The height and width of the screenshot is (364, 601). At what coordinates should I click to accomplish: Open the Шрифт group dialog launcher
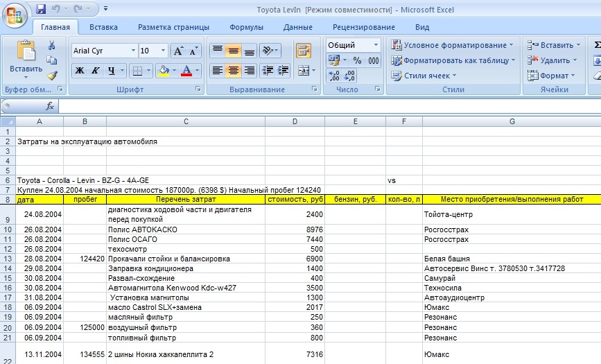tap(198, 89)
